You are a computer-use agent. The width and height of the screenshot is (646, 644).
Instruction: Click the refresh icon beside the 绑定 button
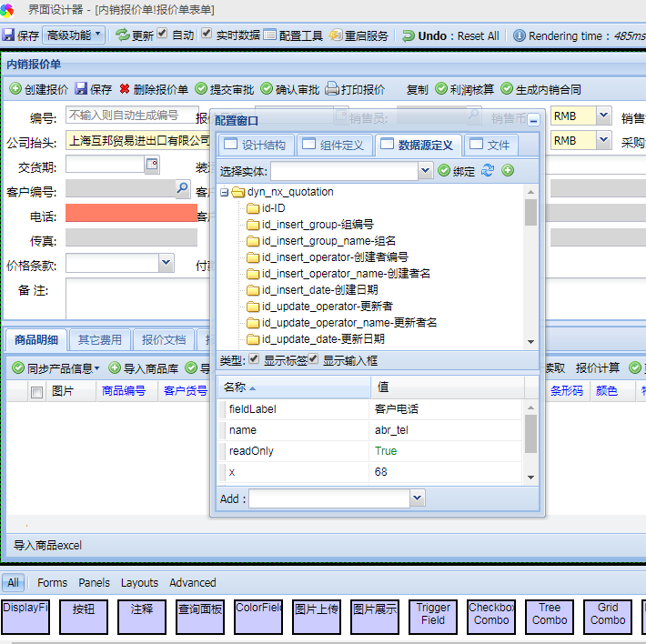coord(489,171)
